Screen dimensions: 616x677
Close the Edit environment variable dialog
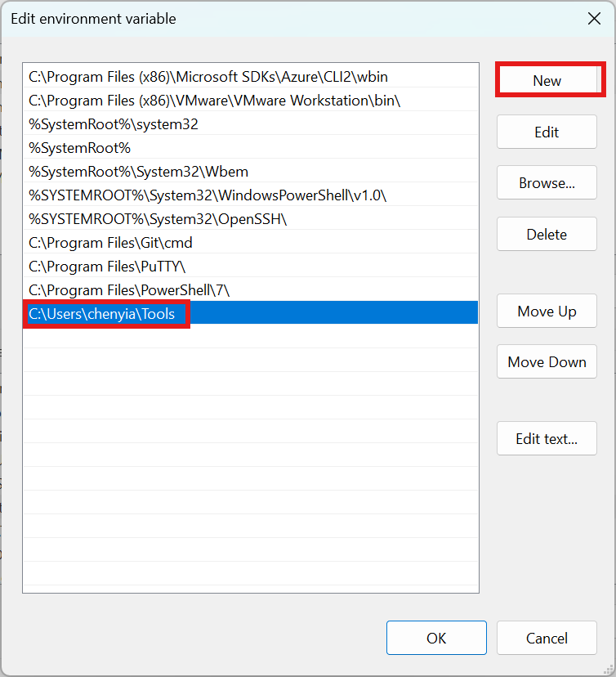click(x=594, y=19)
